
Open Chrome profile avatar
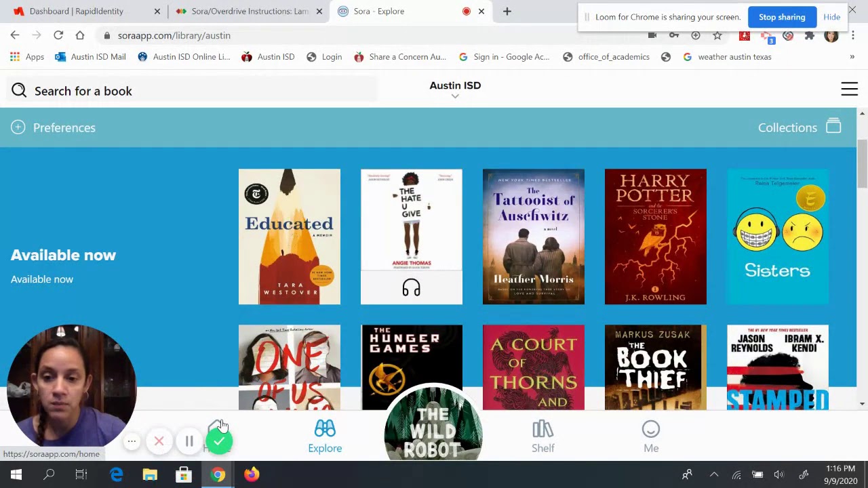click(x=831, y=35)
